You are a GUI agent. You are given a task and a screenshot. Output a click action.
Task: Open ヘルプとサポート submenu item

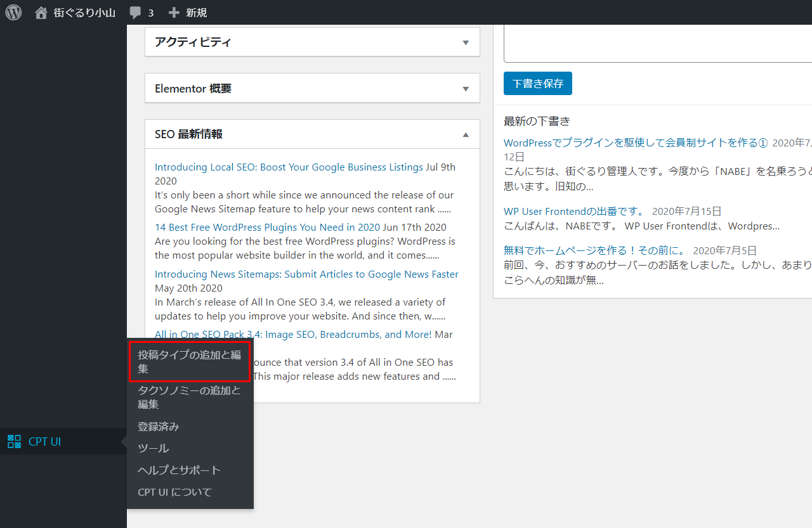tap(179, 470)
